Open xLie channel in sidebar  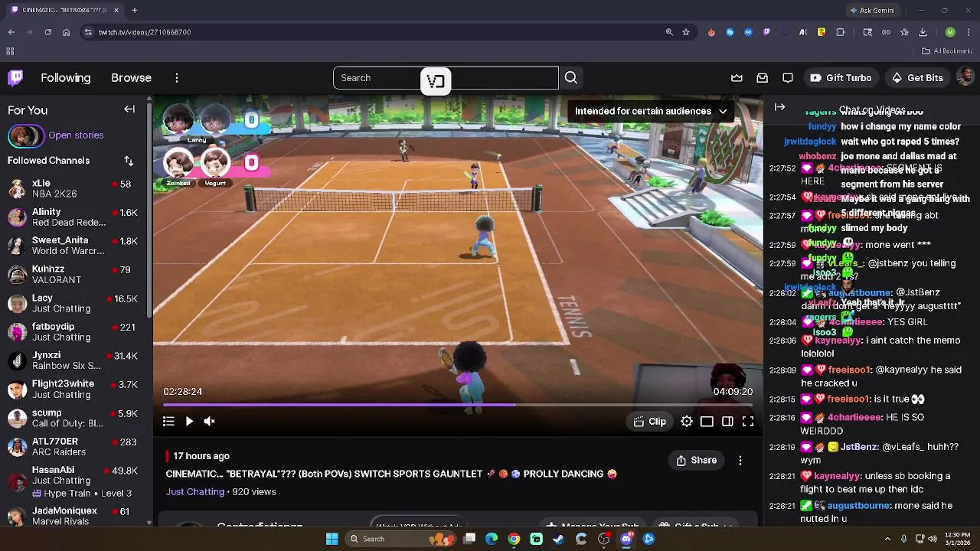pos(73,188)
